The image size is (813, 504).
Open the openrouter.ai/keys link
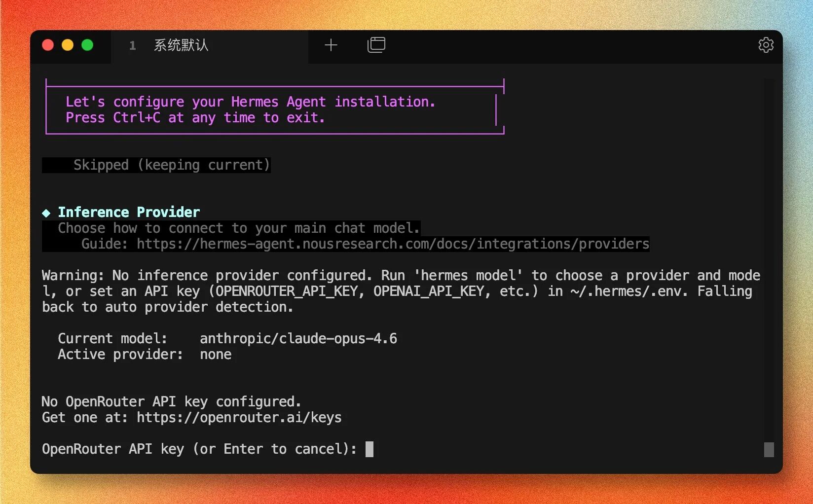[238, 417]
